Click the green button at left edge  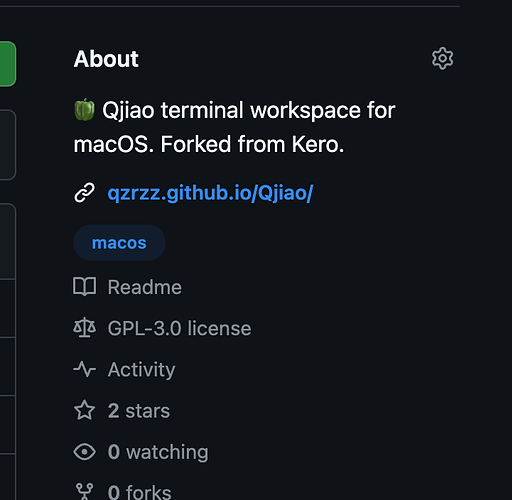click(8, 64)
